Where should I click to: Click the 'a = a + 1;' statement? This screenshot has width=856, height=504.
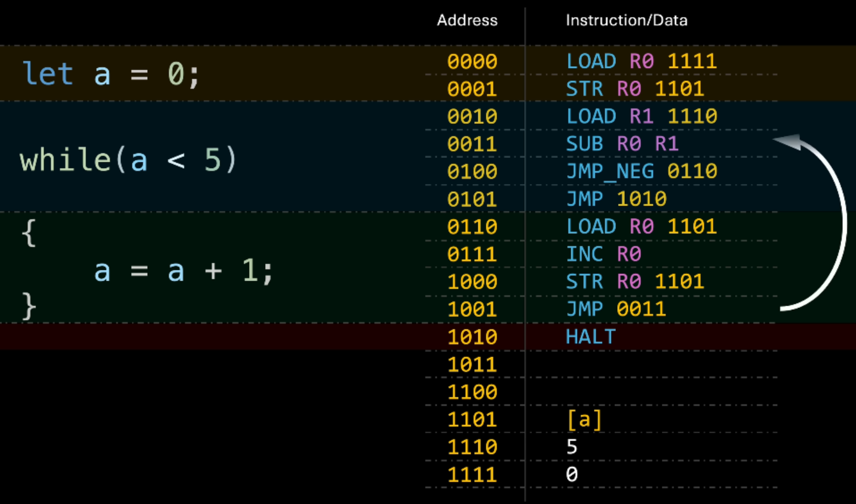tap(183, 271)
